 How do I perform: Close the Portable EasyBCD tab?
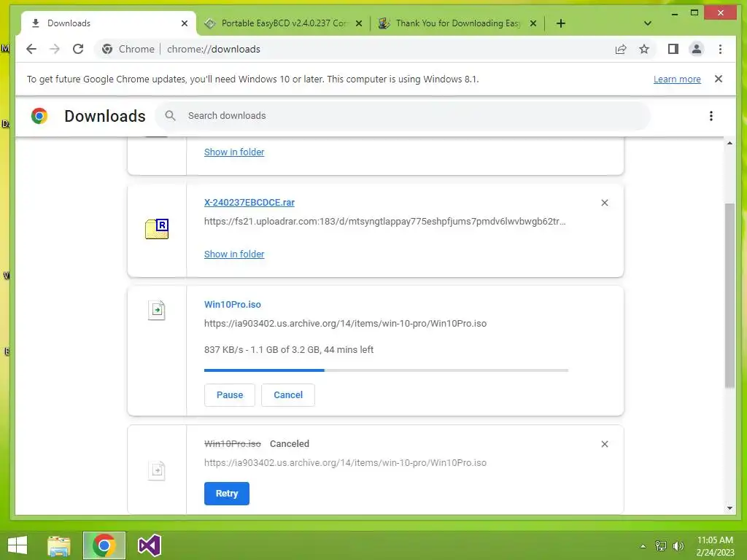pos(359,23)
